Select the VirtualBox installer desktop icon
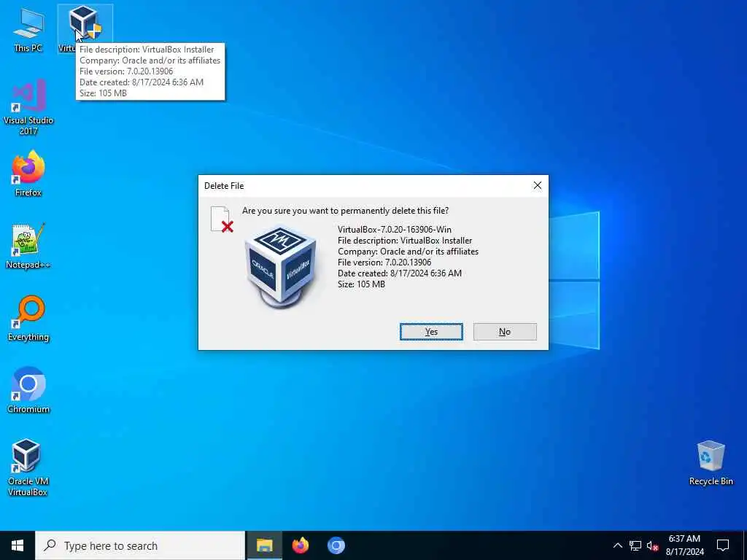 (85, 28)
